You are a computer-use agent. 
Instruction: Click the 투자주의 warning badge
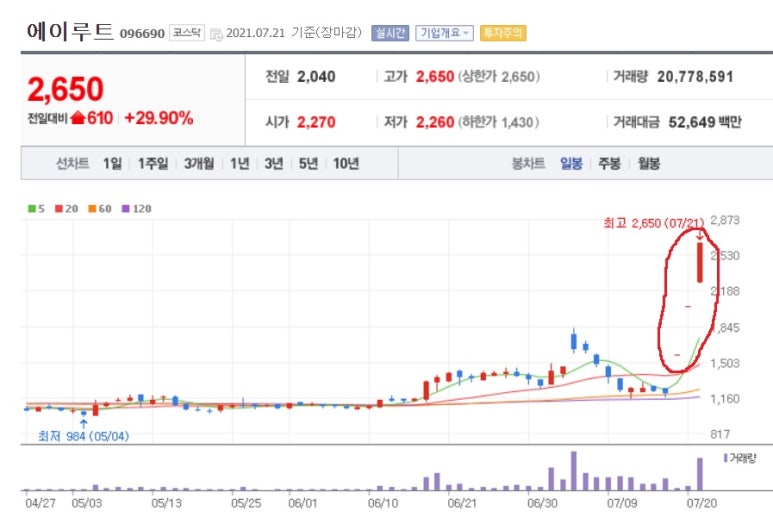click(503, 33)
